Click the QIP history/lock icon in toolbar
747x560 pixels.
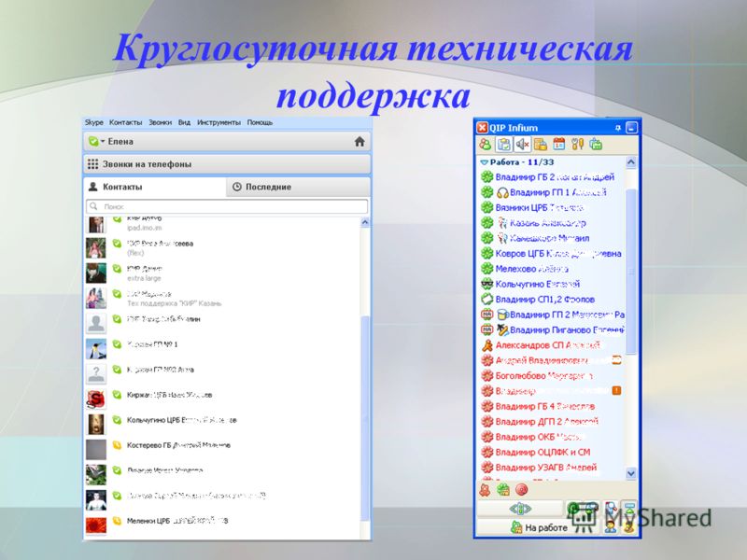(x=541, y=144)
